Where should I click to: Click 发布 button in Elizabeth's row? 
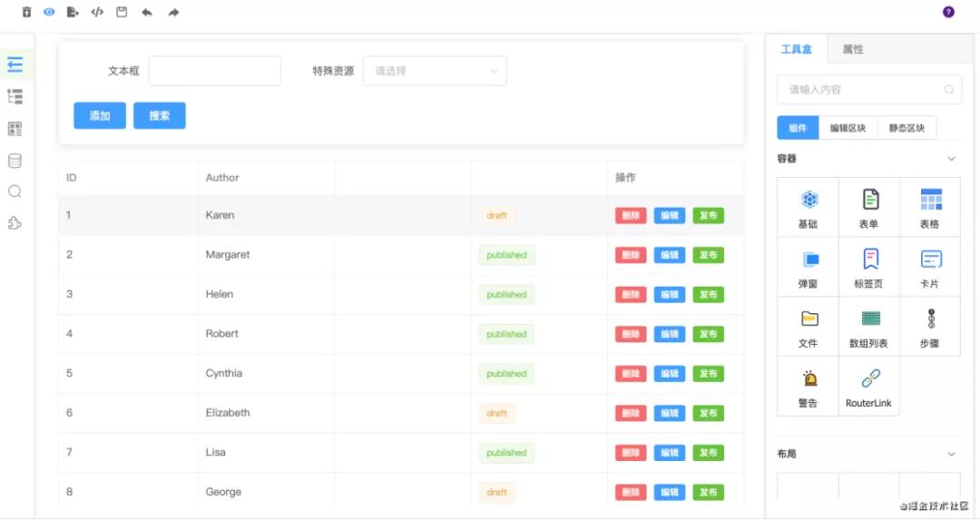[x=708, y=413]
